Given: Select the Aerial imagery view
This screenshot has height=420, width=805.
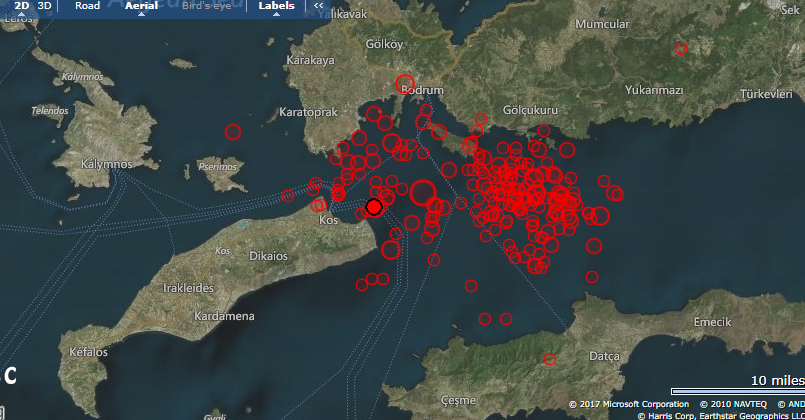Looking at the screenshot, I should (141, 6).
